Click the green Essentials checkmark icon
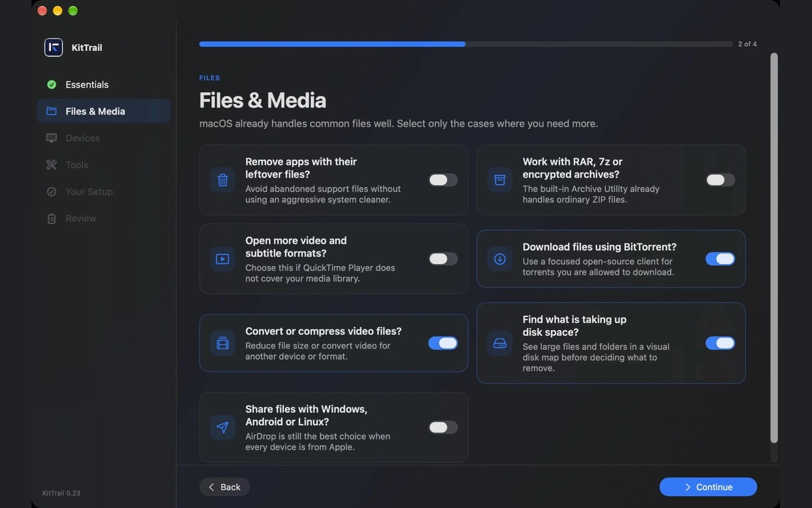Viewport: 812px width, 508px height. point(52,85)
